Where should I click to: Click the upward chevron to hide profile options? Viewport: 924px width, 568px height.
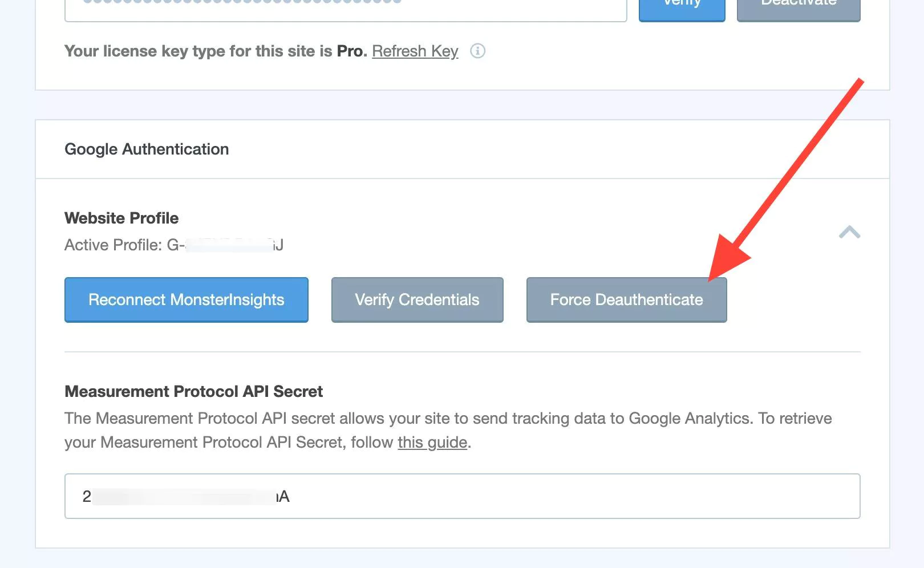(x=850, y=233)
